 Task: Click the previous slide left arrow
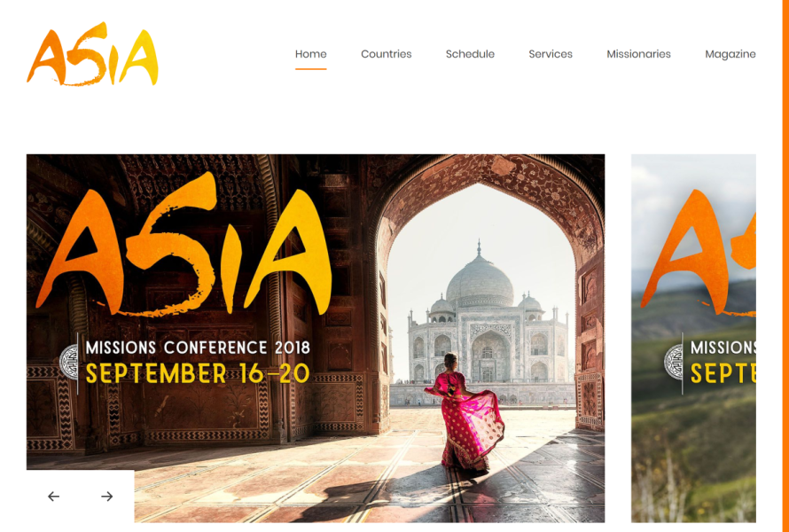[54, 497]
